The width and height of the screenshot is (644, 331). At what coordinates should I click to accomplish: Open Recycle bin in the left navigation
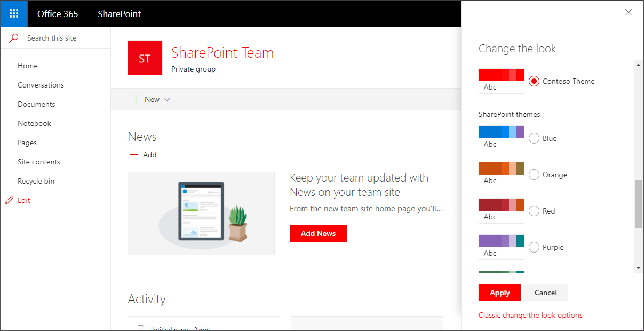(36, 181)
